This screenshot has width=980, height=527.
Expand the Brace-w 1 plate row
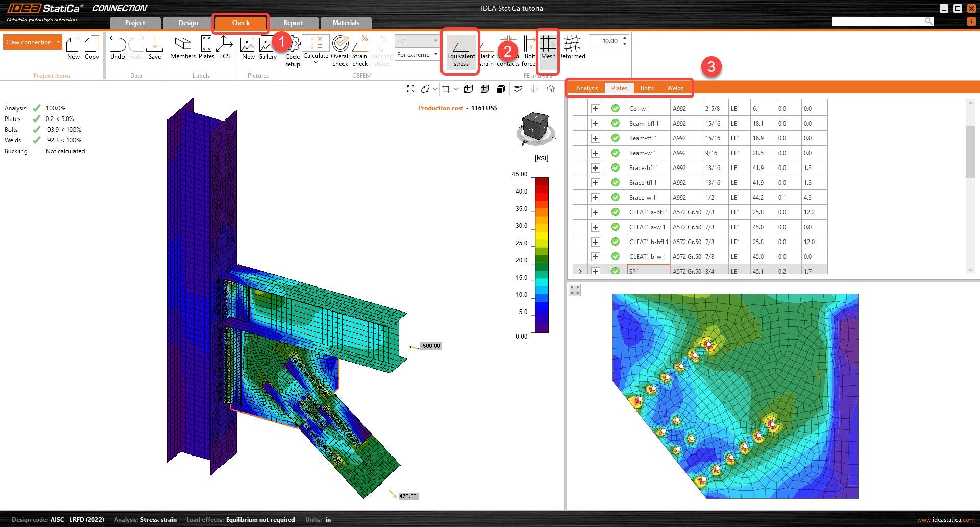tap(595, 198)
